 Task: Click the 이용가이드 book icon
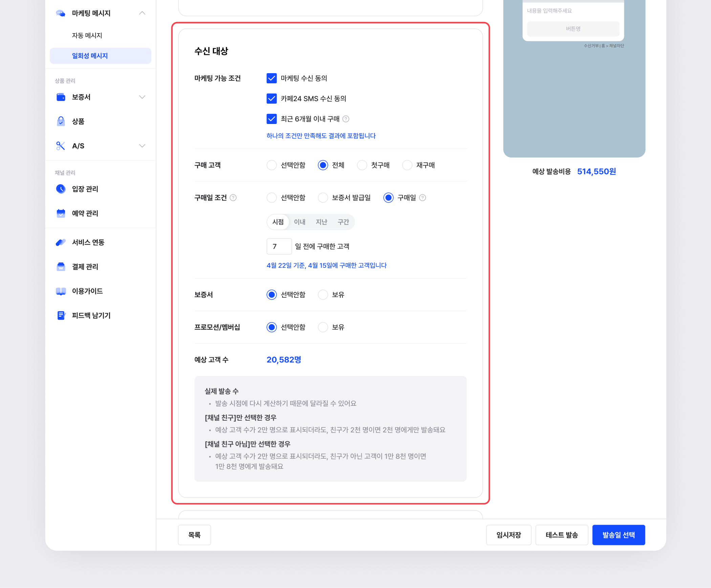click(61, 291)
